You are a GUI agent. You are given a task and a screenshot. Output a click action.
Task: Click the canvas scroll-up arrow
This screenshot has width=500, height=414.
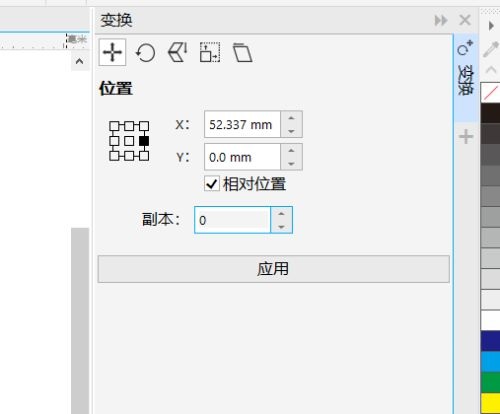click(80, 61)
